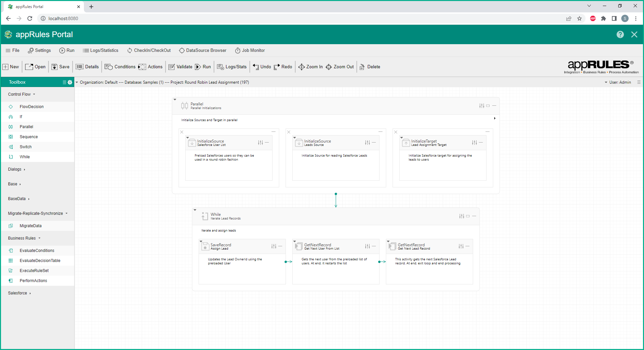Click the Zoom Out toolbar icon

(329, 67)
